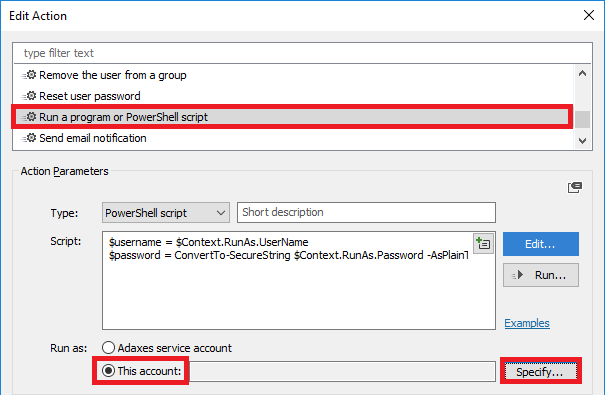Open the Type dropdown showing PowerShell script
The width and height of the screenshot is (605, 395).
[166, 213]
